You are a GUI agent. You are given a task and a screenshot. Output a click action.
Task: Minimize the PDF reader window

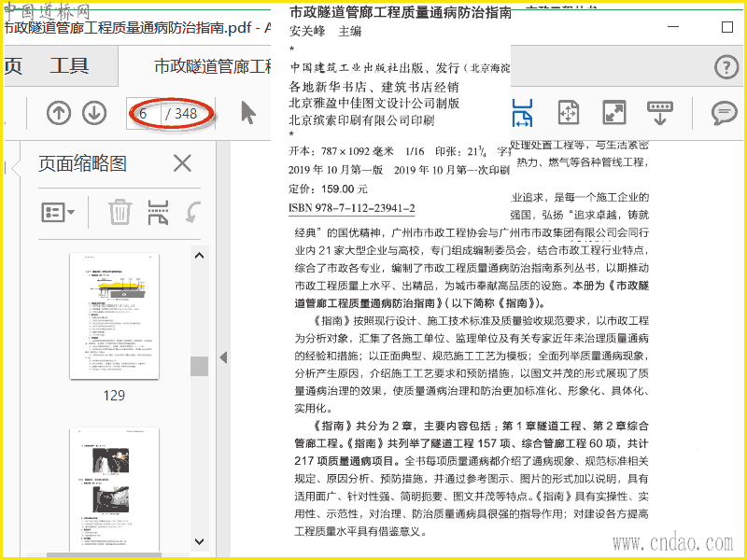pos(673,27)
